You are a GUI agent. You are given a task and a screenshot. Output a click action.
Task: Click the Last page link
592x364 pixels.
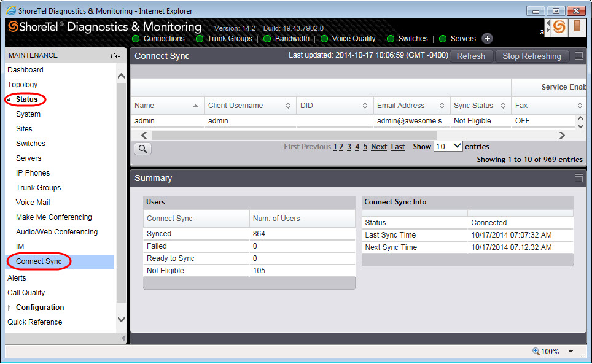click(398, 147)
